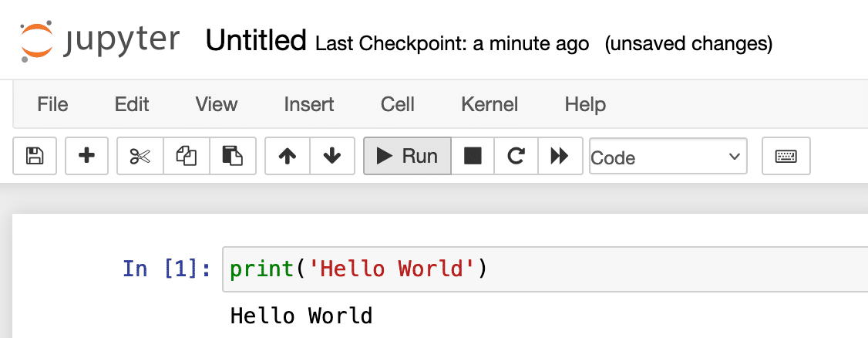Cut selected cells with scissors icon
The height and width of the screenshot is (338, 868).
(x=140, y=156)
